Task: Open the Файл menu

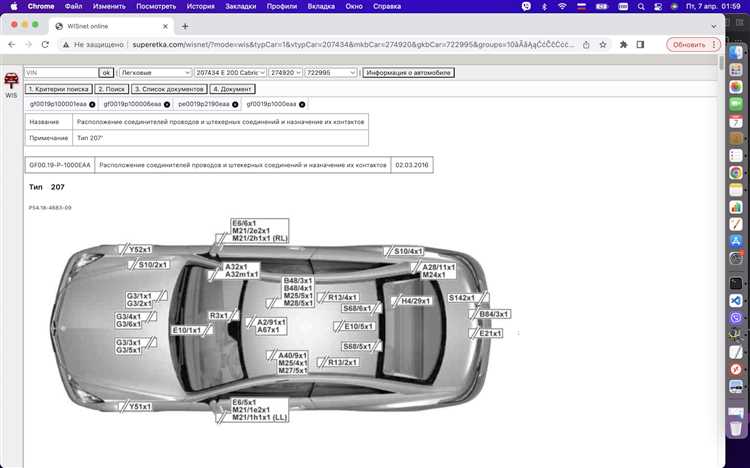Action: [x=73, y=6]
